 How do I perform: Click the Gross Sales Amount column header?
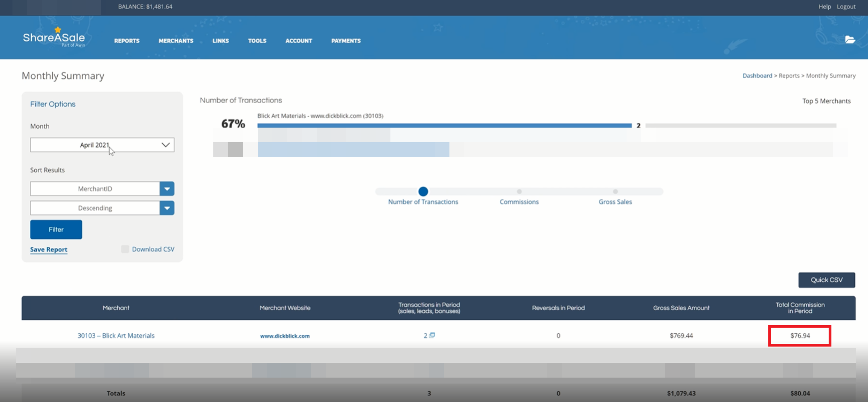coord(681,308)
